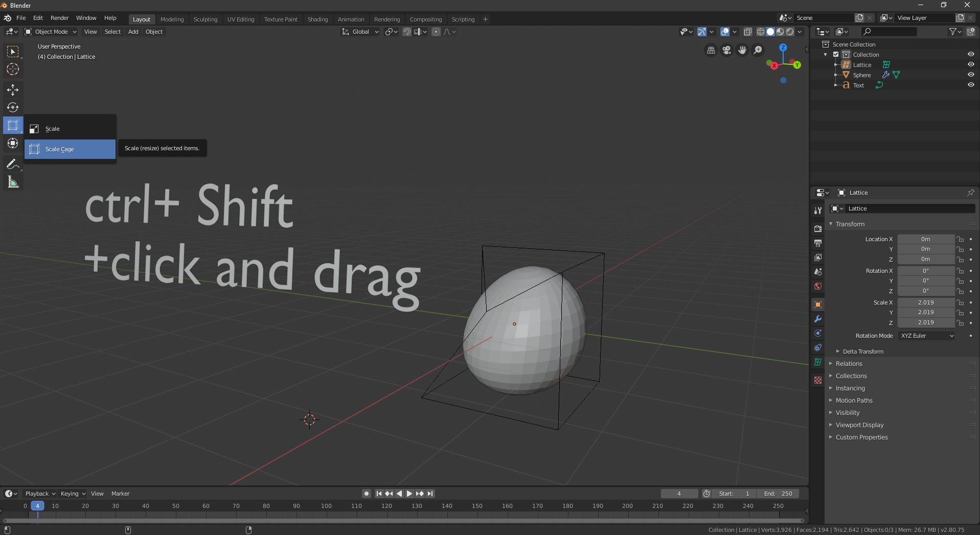
Task: Click the Scale X value field
Action: pyautogui.click(x=926, y=303)
